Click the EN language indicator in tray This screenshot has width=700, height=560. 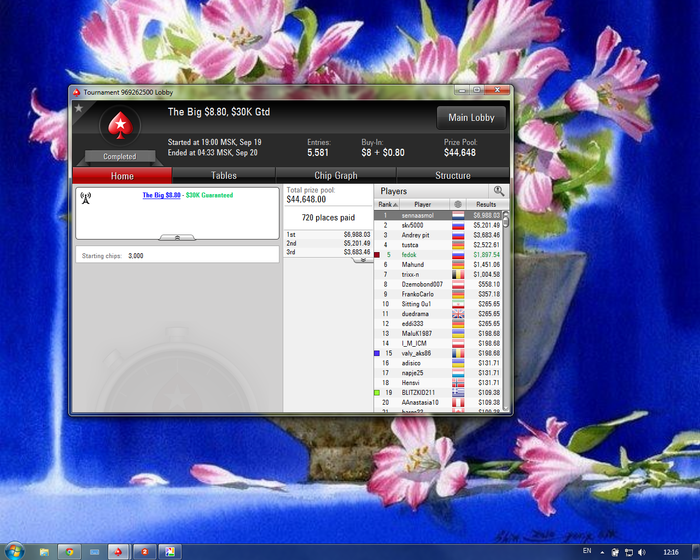click(587, 551)
